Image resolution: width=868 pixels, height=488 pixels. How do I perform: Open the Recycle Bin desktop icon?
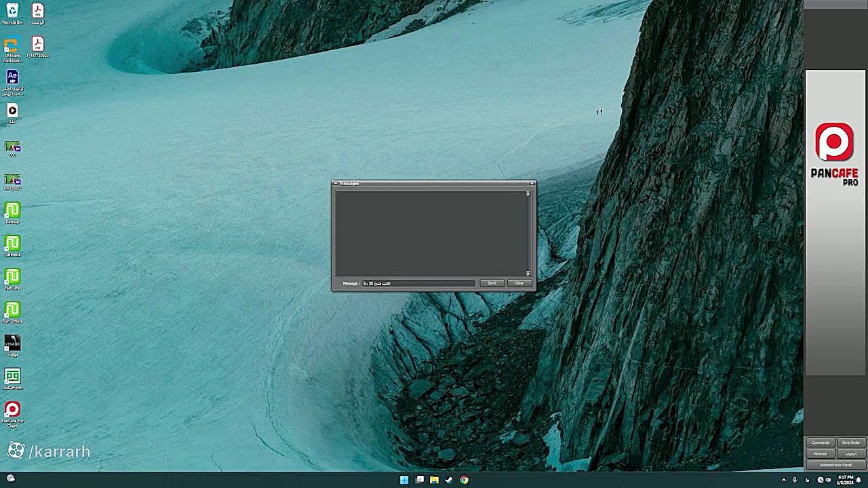coord(12,14)
